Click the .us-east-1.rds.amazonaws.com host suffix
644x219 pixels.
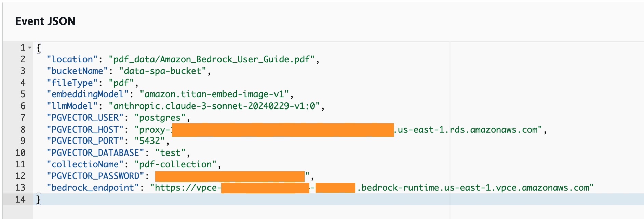[x=468, y=130]
